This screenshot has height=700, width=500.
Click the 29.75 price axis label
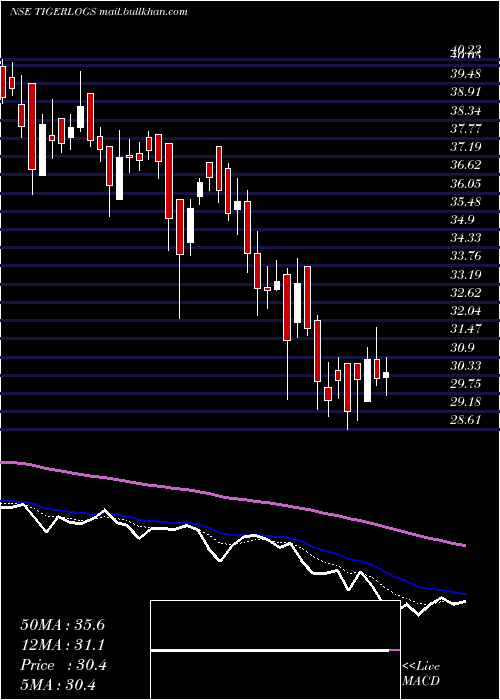(465, 383)
